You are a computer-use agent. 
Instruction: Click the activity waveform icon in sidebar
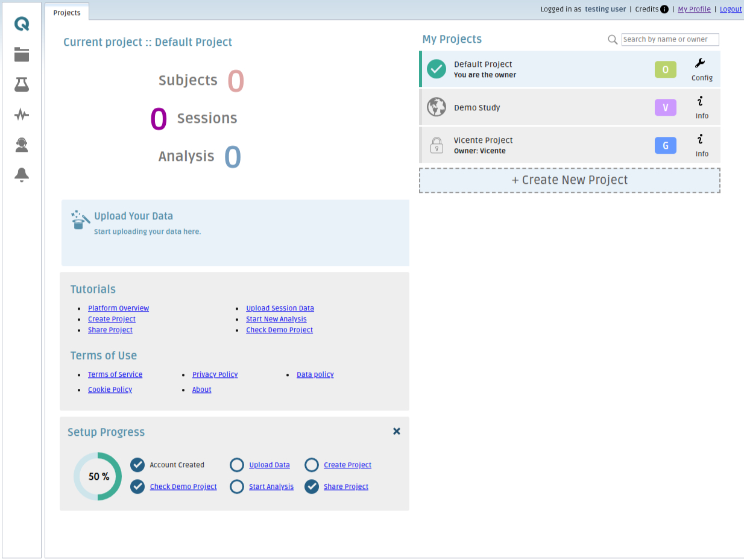(22, 115)
